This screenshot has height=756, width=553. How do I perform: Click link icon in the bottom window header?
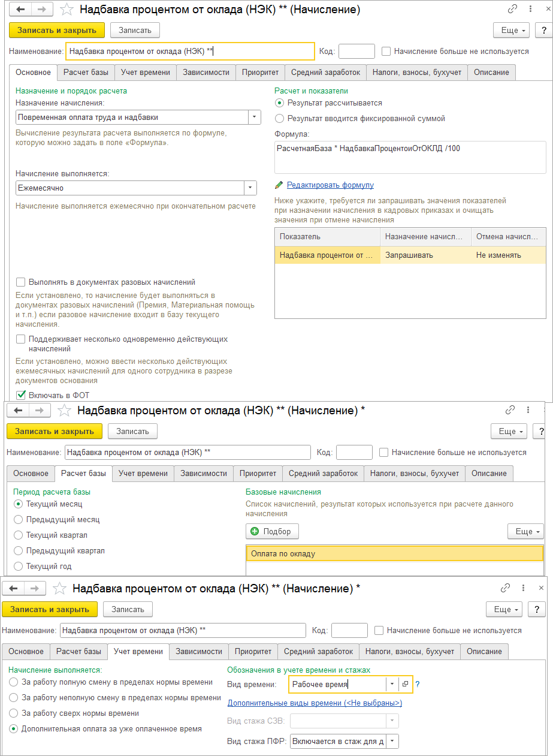[505, 588]
